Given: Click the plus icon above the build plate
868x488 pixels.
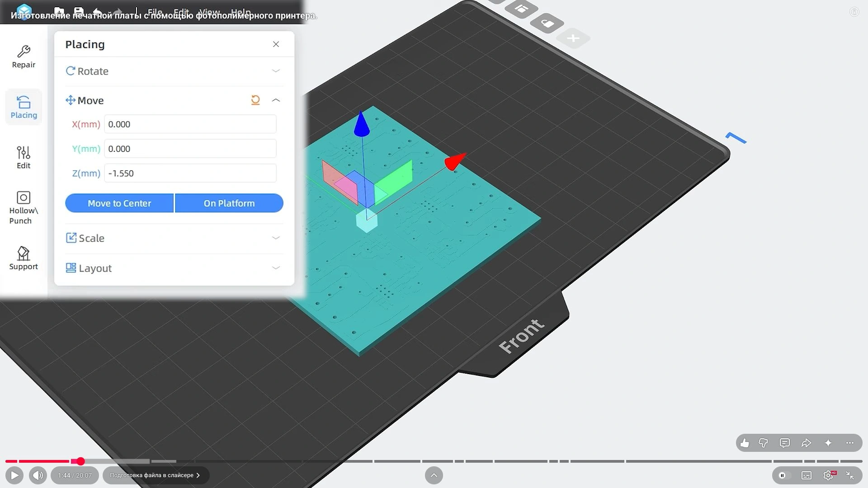Looking at the screenshot, I should tap(573, 38).
